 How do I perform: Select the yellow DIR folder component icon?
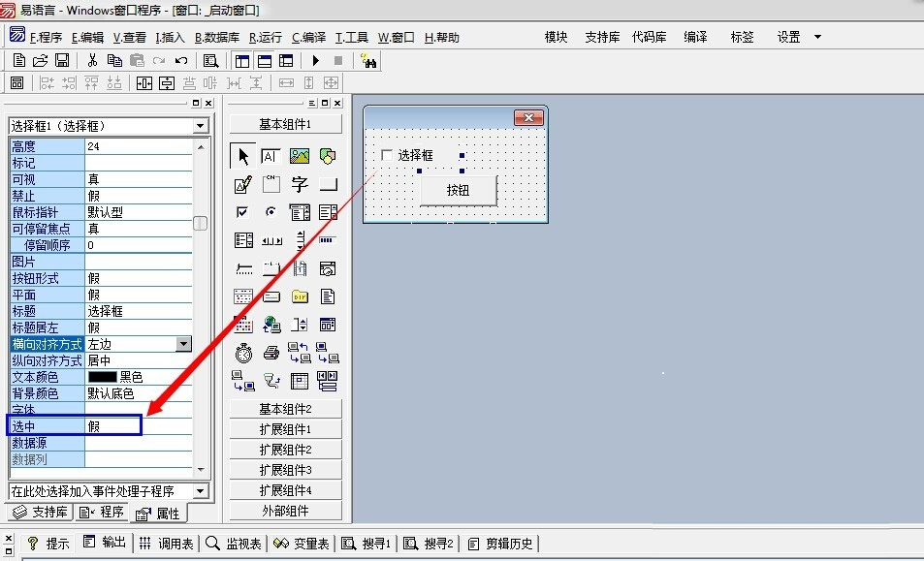pos(300,296)
